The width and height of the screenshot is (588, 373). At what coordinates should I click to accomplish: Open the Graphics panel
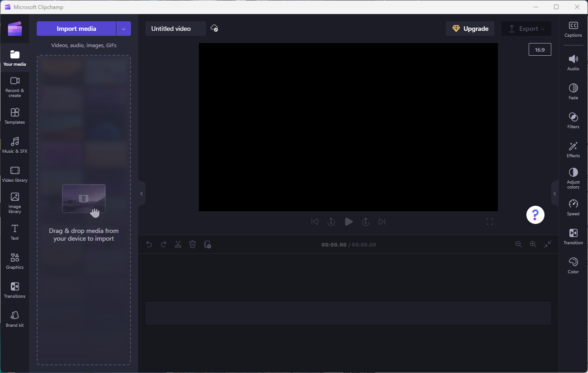(14, 261)
